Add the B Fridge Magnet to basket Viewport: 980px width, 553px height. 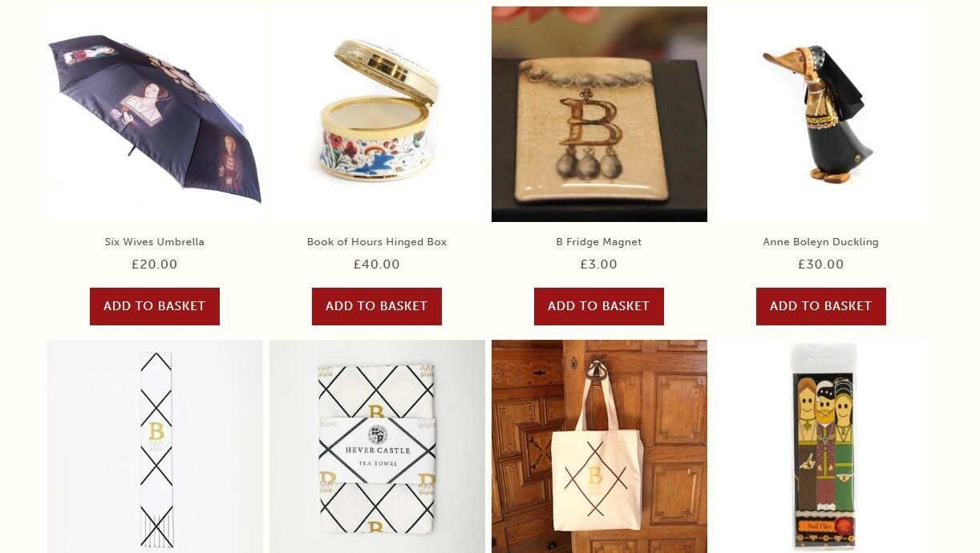pos(599,306)
